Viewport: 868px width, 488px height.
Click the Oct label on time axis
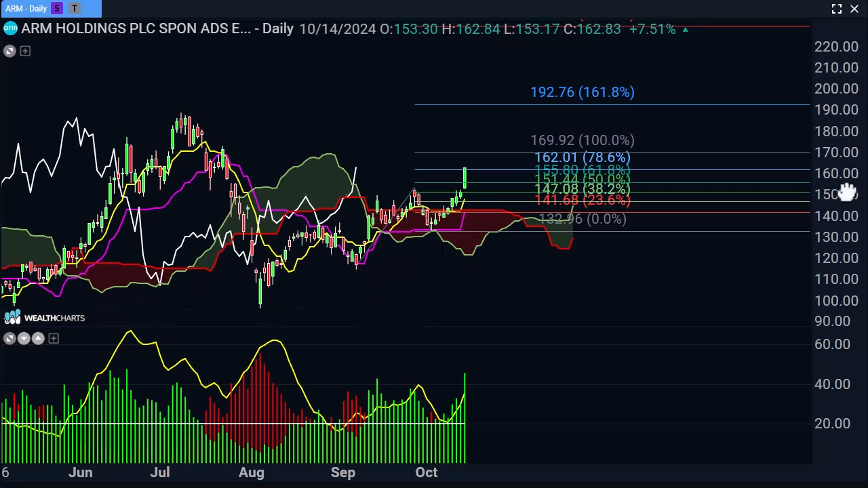click(427, 472)
